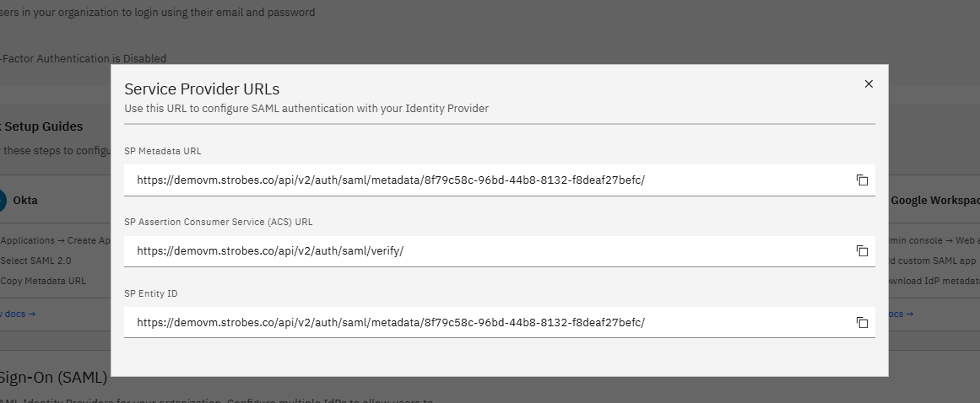Click the Setup Guides heading
This screenshot has width=980, height=403.
(x=41, y=126)
